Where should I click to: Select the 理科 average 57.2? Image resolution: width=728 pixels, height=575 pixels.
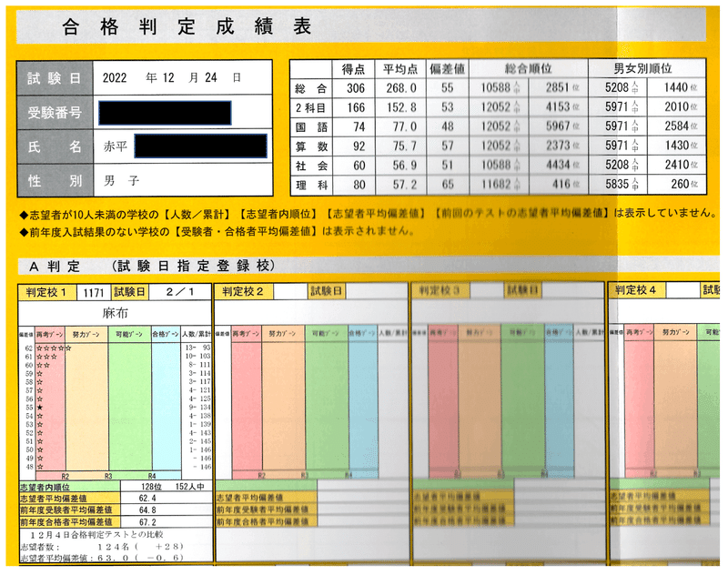coord(404,186)
